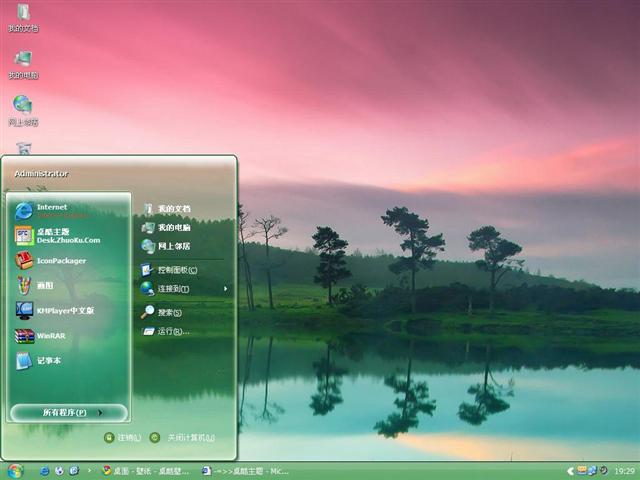Switch to the 桌酷主题 - Mic... taskbar window
The image size is (640, 480).
[x=246, y=471]
